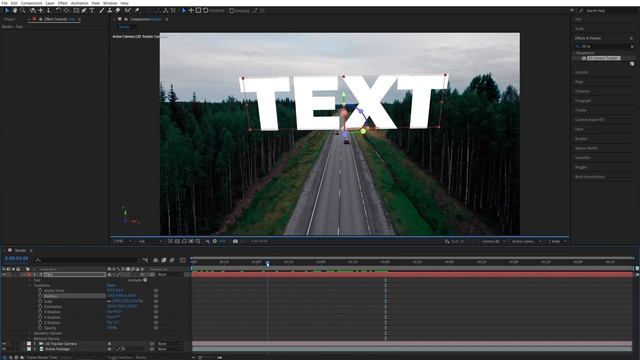The width and height of the screenshot is (640, 360).
Task: Click the Position property value
Action: pyautogui.click(x=122, y=296)
